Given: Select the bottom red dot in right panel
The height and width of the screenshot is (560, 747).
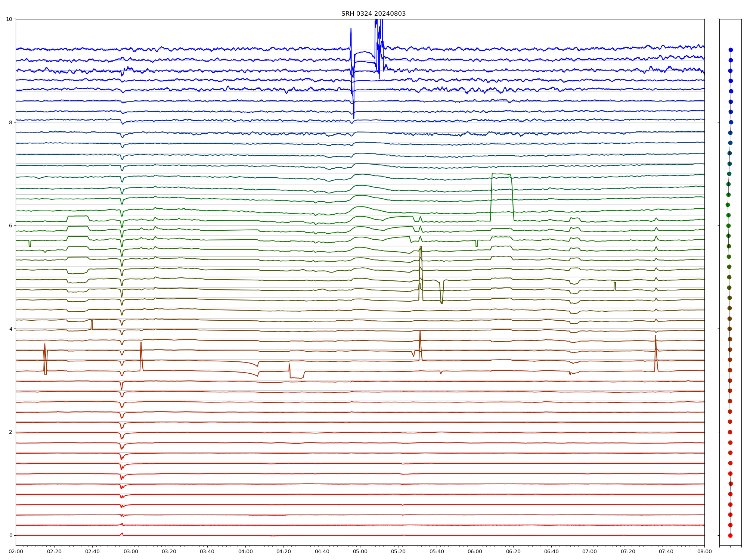Looking at the screenshot, I should click(730, 535).
